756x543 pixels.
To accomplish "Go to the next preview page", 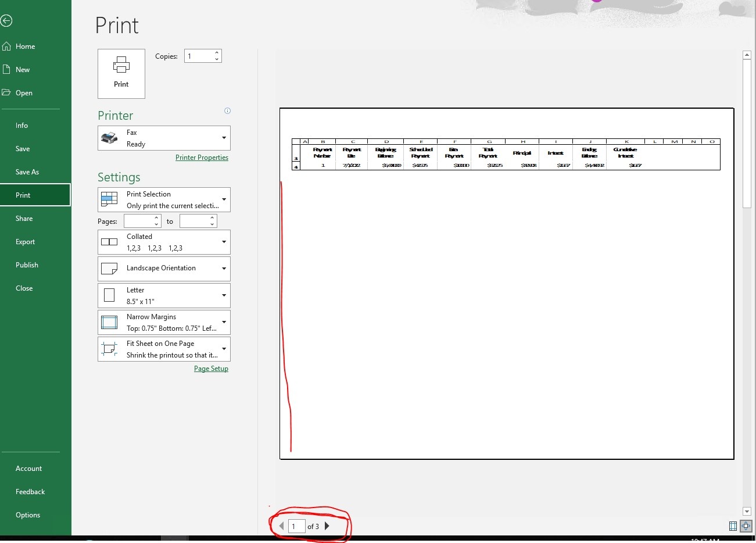I will [327, 526].
